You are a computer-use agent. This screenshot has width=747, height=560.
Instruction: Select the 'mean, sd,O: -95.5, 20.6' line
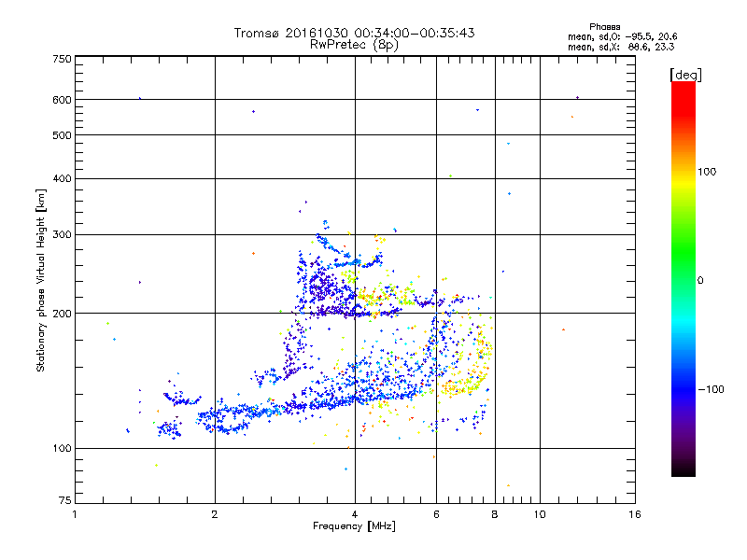622,37
